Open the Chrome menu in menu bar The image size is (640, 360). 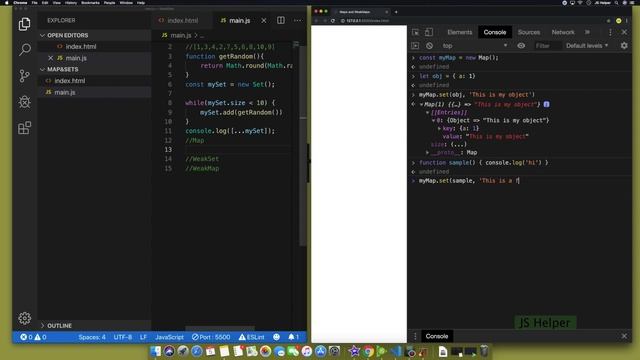(x=20, y=2)
